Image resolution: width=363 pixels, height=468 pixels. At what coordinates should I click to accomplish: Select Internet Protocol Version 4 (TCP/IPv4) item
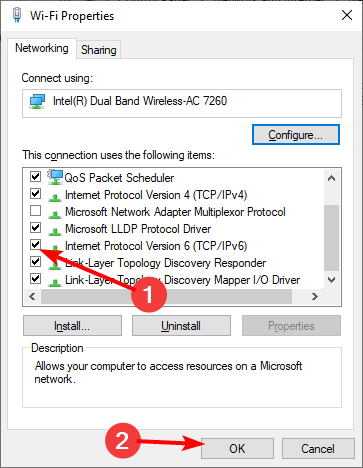click(156, 195)
